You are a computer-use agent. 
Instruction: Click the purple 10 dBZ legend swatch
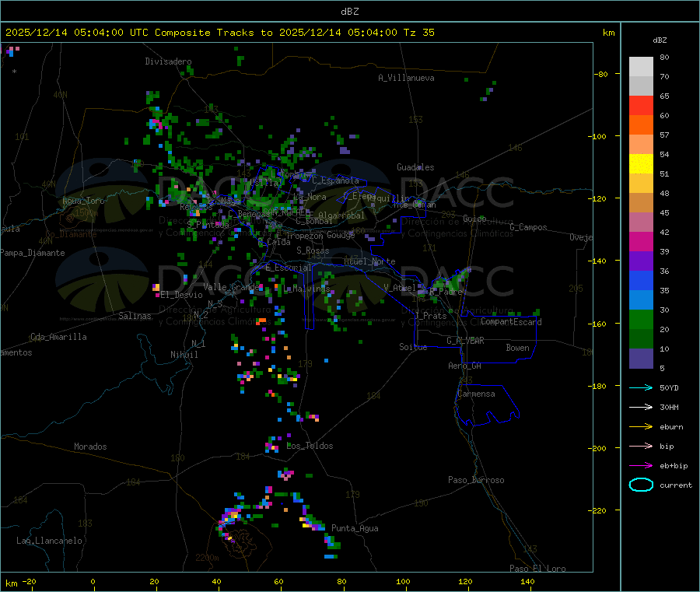(x=641, y=359)
